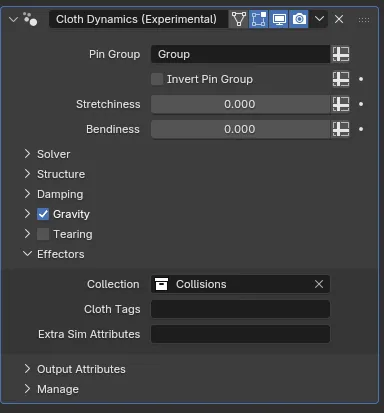Screen dimensions: 384x413
Task: Expand the Gravity subpanel arrow
Action: click(x=27, y=214)
